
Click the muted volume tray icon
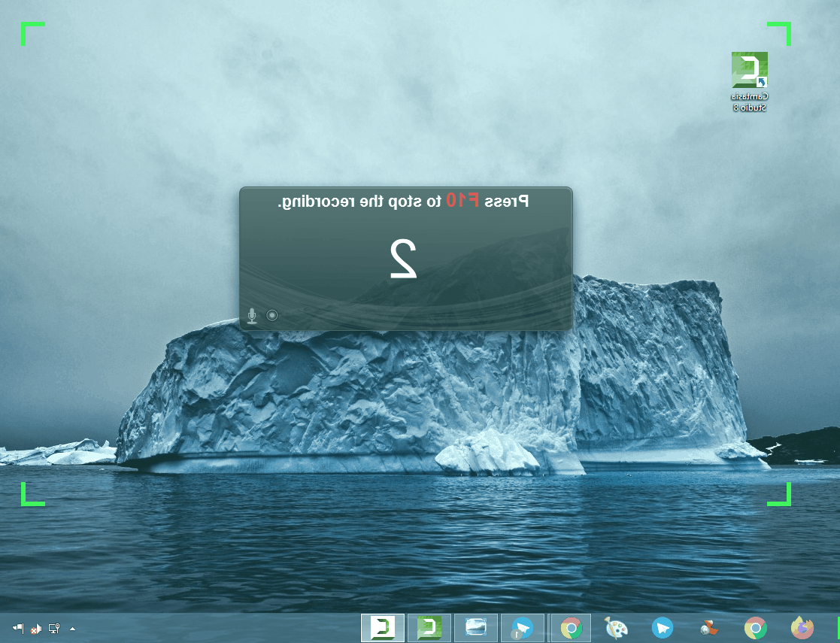pos(35,628)
